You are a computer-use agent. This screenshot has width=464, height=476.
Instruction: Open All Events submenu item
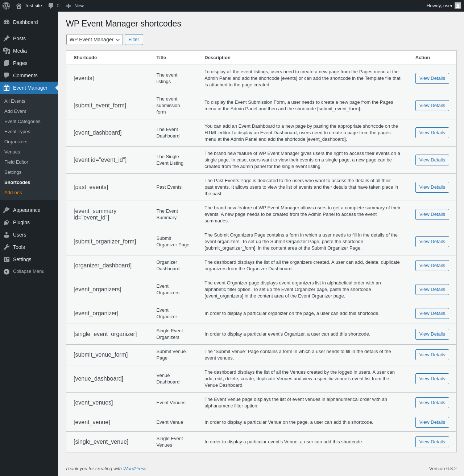point(29,101)
